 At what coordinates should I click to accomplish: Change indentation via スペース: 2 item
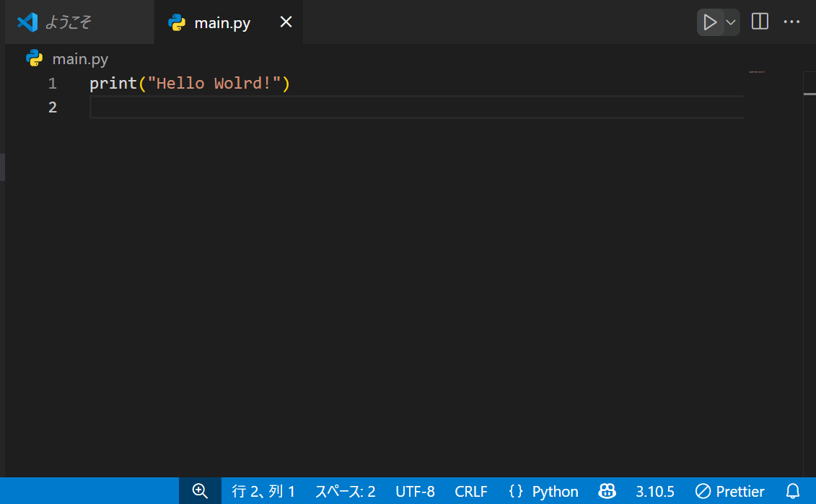click(x=346, y=491)
